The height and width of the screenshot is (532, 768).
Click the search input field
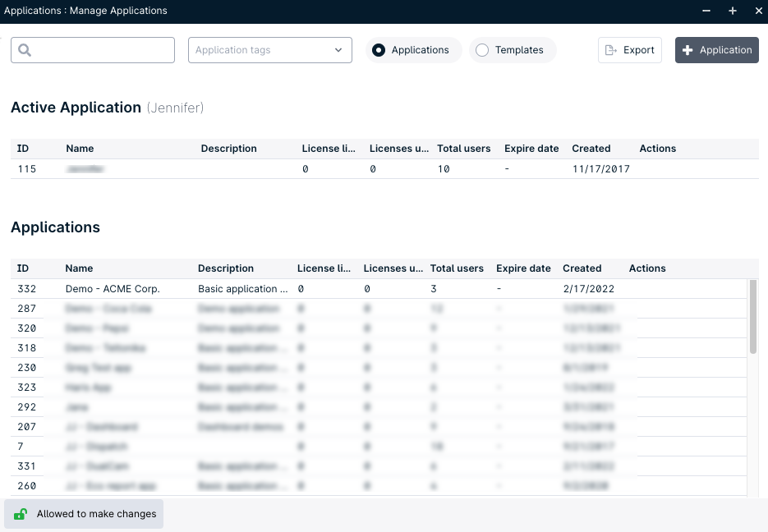point(99,49)
